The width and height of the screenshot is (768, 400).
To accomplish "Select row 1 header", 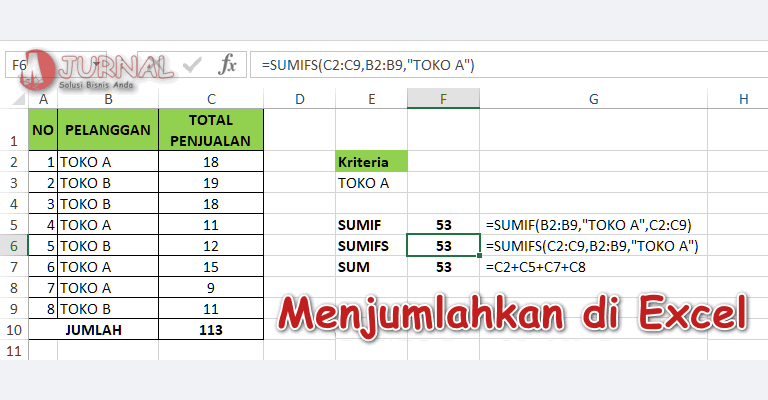I will pyautogui.click(x=14, y=130).
